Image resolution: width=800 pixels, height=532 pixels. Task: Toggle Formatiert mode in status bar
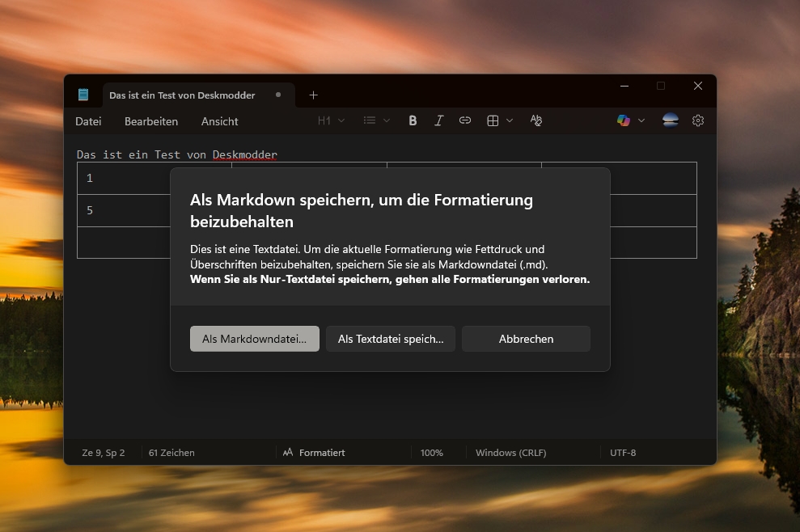tap(314, 453)
